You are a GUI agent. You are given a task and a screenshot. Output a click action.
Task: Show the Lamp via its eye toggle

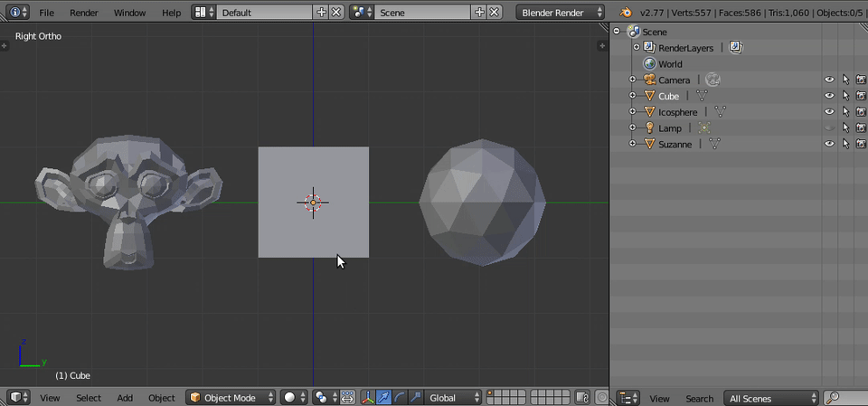[829, 128]
